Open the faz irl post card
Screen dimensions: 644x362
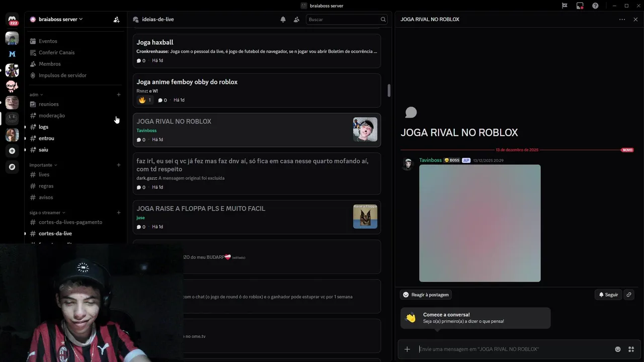pos(257,173)
